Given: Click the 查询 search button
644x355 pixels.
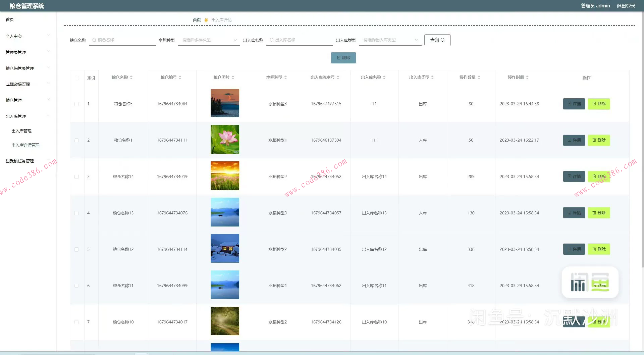Looking at the screenshot, I should (x=437, y=40).
